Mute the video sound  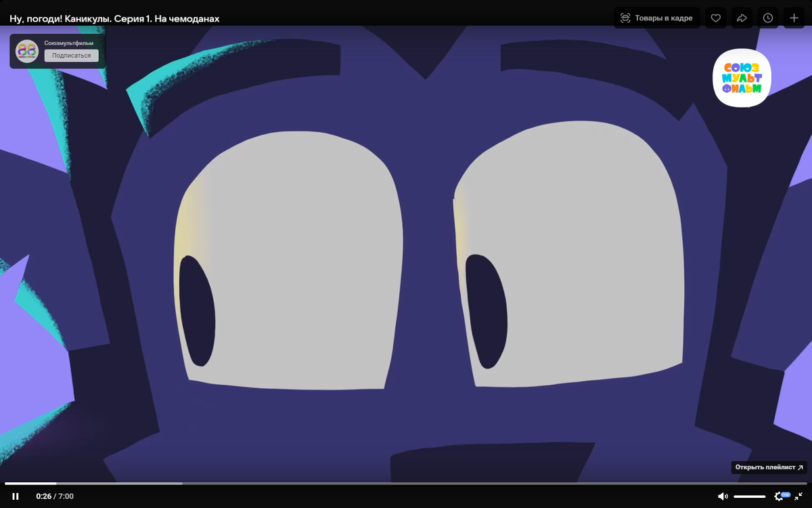pyautogui.click(x=723, y=496)
